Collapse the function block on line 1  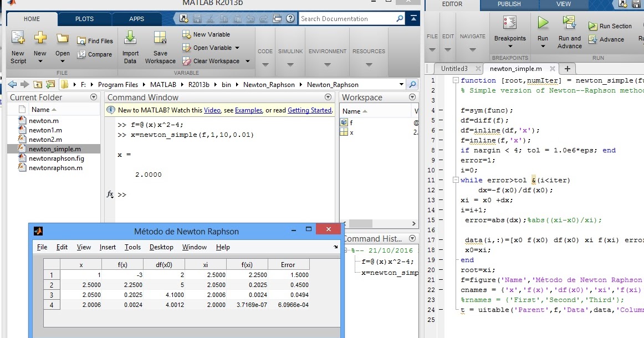456,80
